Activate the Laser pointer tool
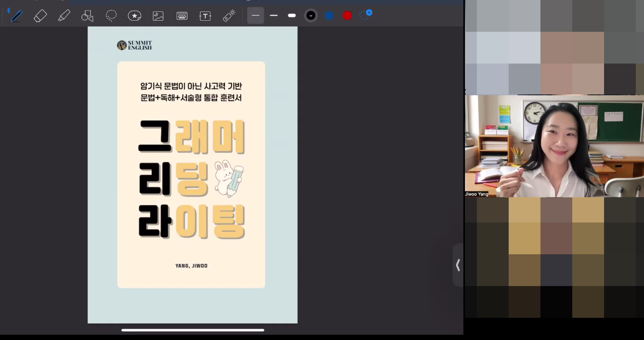 point(229,15)
